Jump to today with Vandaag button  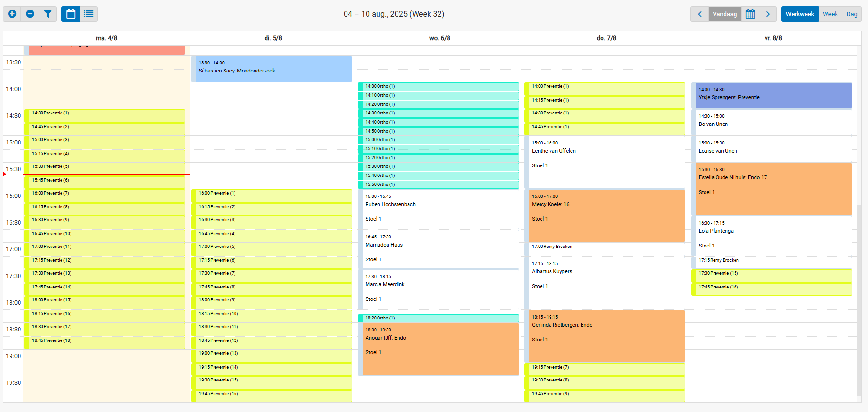[x=725, y=14]
